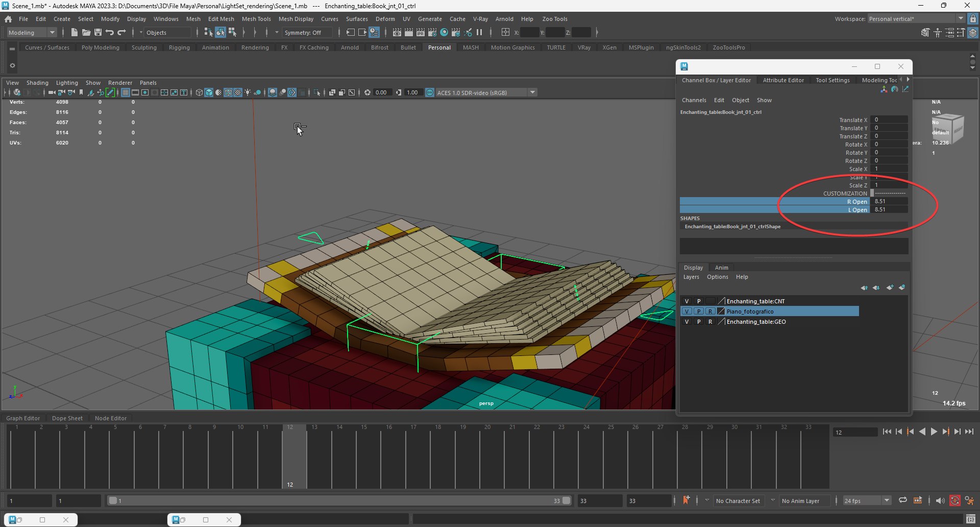Toggle visibility V of Enchanting_table:CNT layer
980x527 pixels.
pos(687,301)
